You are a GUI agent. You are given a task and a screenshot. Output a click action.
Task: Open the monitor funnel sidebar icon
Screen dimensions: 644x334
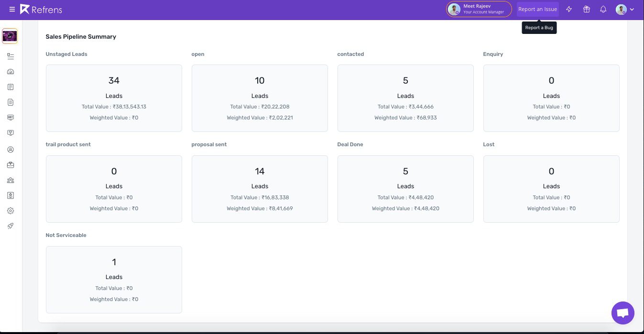click(x=11, y=133)
